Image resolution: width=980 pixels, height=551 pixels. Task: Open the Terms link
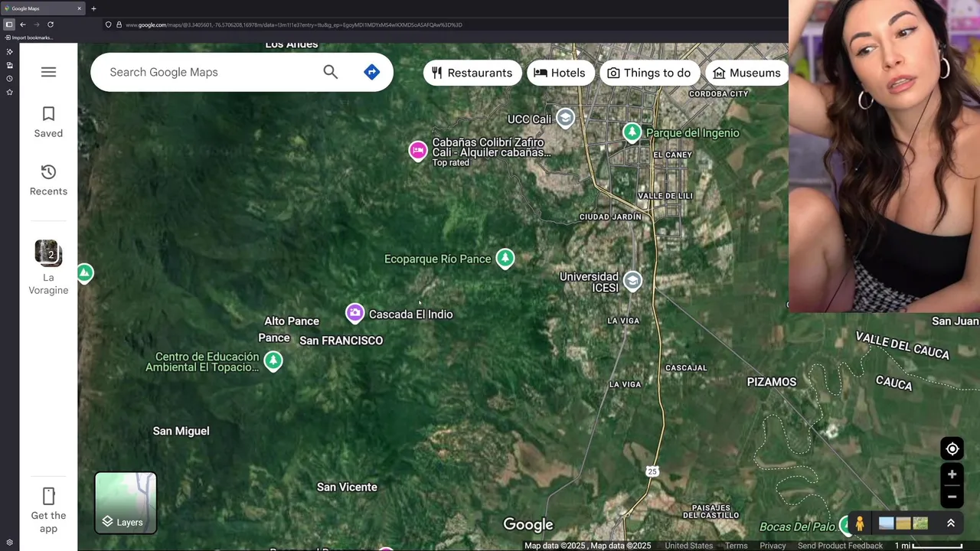tap(737, 546)
